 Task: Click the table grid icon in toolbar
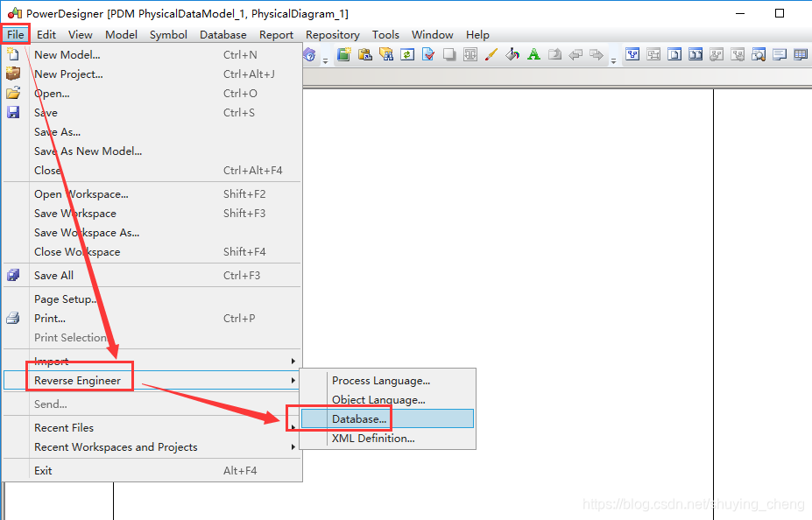(801, 54)
